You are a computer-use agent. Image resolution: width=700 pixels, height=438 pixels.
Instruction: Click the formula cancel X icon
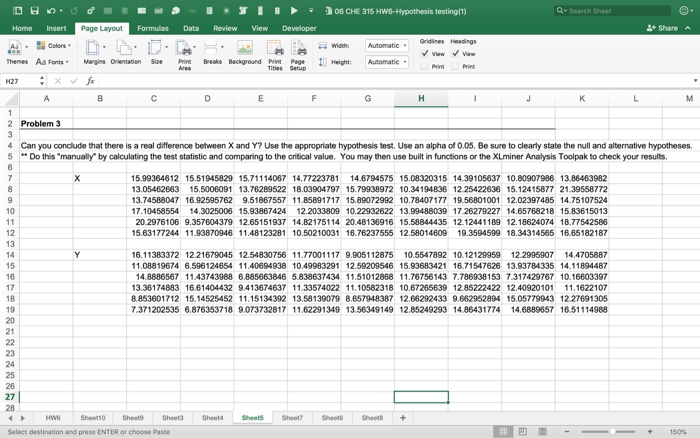pyautogui.click(x=58, y=81)
